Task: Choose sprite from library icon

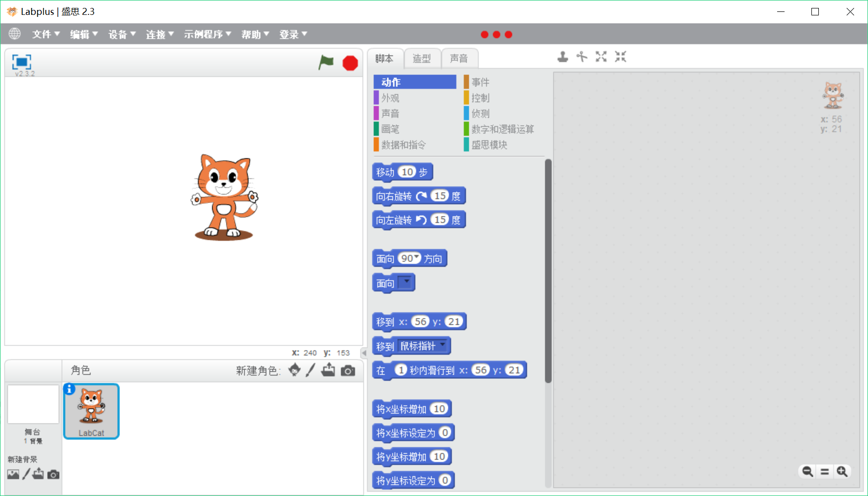Action: (x=294, y=370)
